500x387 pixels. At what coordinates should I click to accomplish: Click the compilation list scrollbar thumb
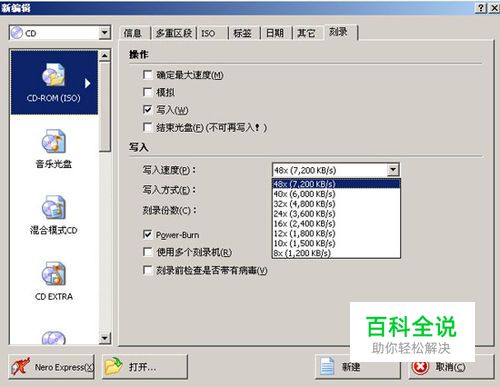tap(105, 106)
